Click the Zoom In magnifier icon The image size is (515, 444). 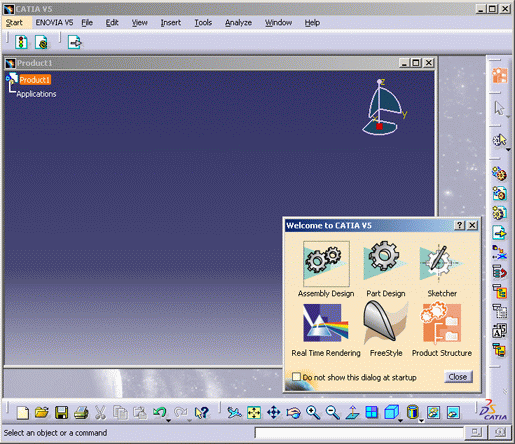click(x=313, y=413)
